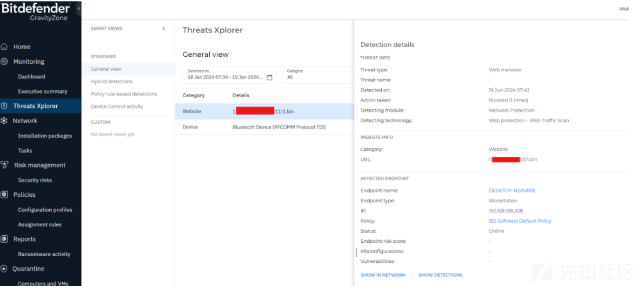Click the Threats Xplorer shield icon
Viewport: 644px width, 286px height.
pyautogui.click(x=4, y=106)
